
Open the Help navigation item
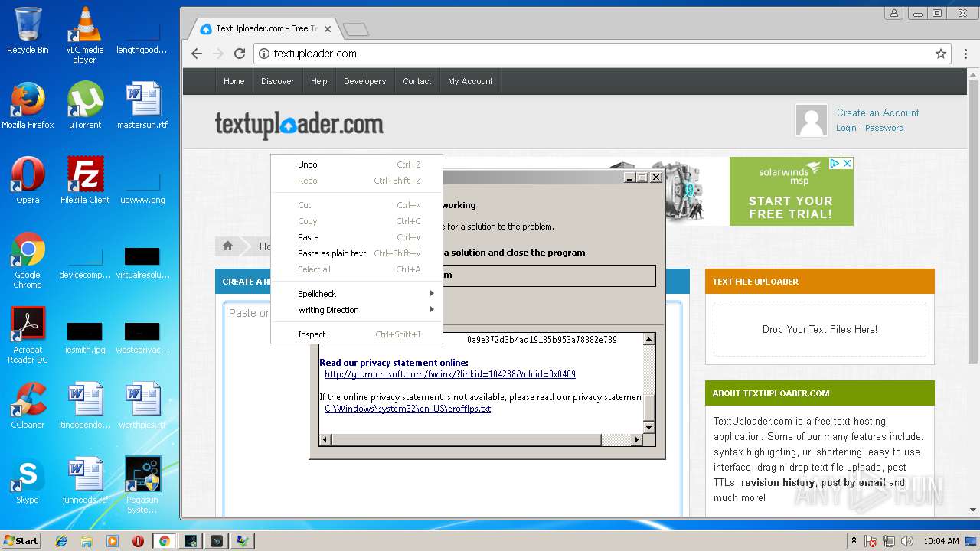319,81
